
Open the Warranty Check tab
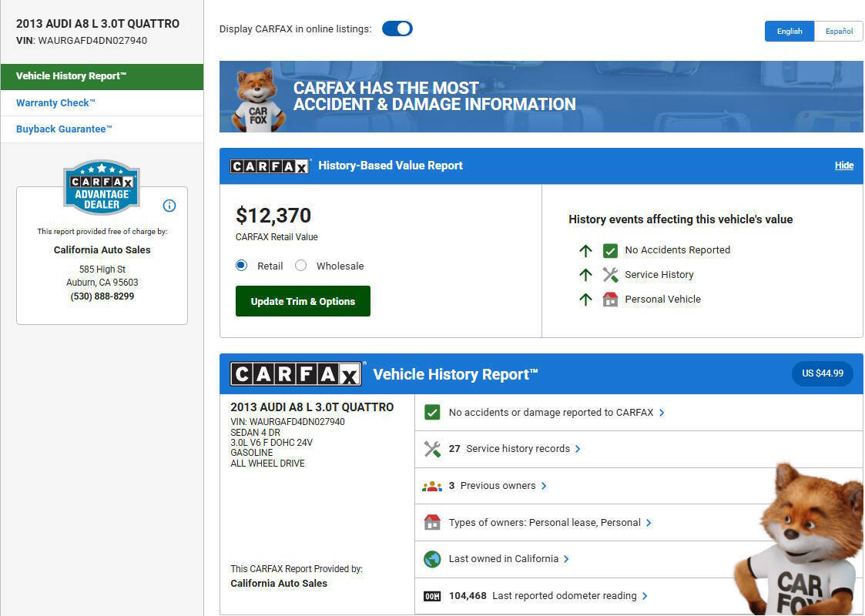point(102,103)
